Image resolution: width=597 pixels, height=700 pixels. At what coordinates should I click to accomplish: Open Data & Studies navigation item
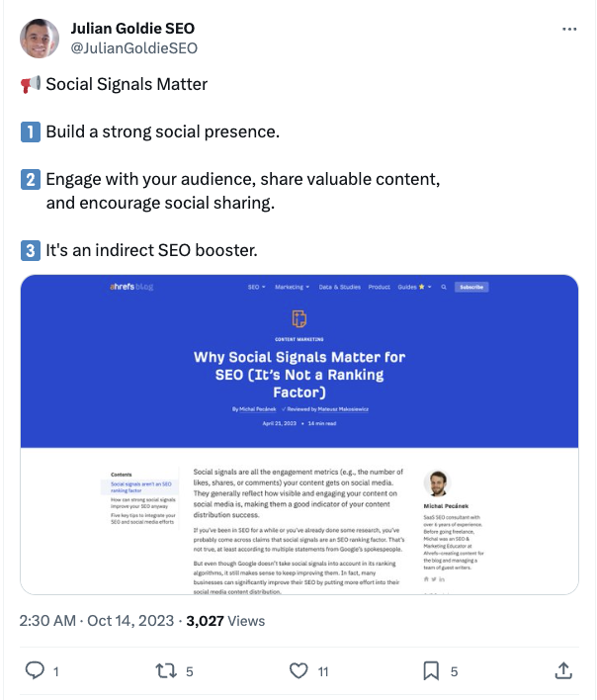[339, 287]
